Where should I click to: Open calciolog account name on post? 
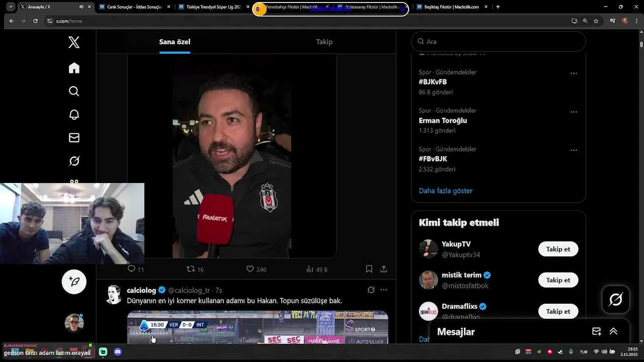tap(141, 290)
